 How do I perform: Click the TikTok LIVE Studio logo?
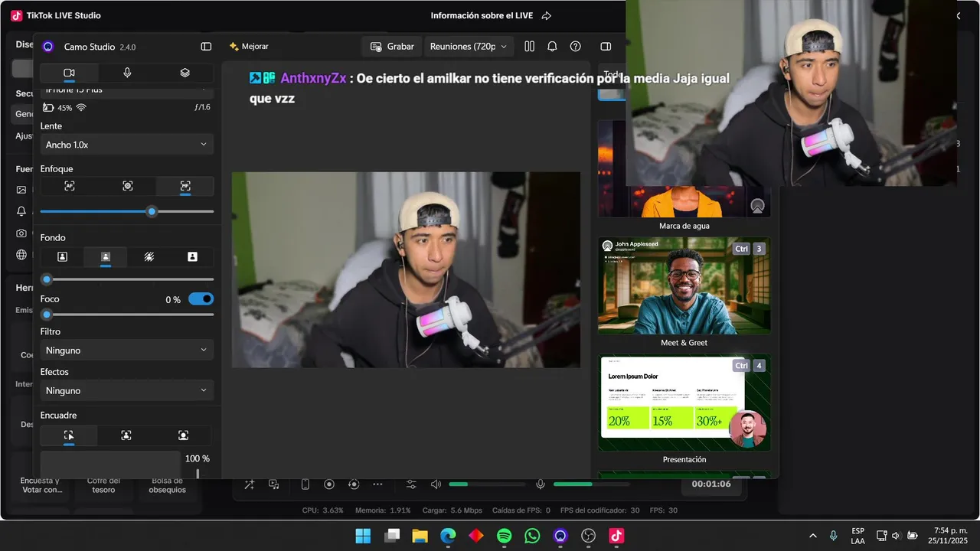[x=17, y=15]
